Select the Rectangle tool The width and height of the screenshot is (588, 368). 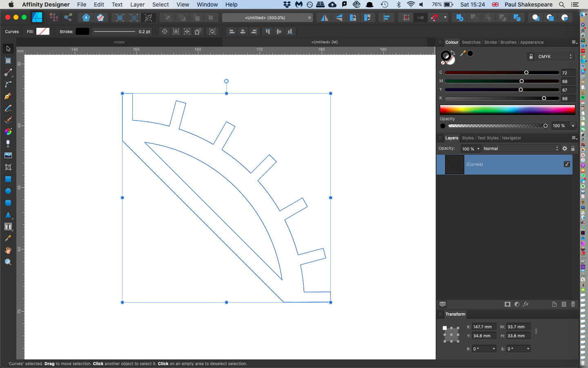(x=8, y=179)
